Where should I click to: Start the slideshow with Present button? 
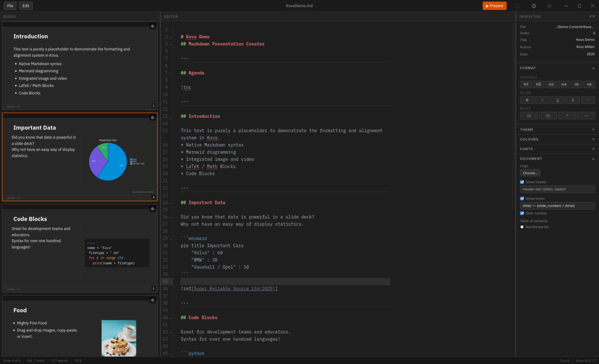[494, 6]
